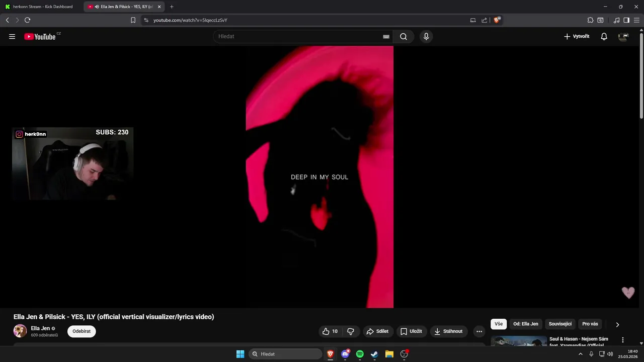Viewport: 644px width, 362px height.
Task: Click the Sdílet share button
Action: 377,331
